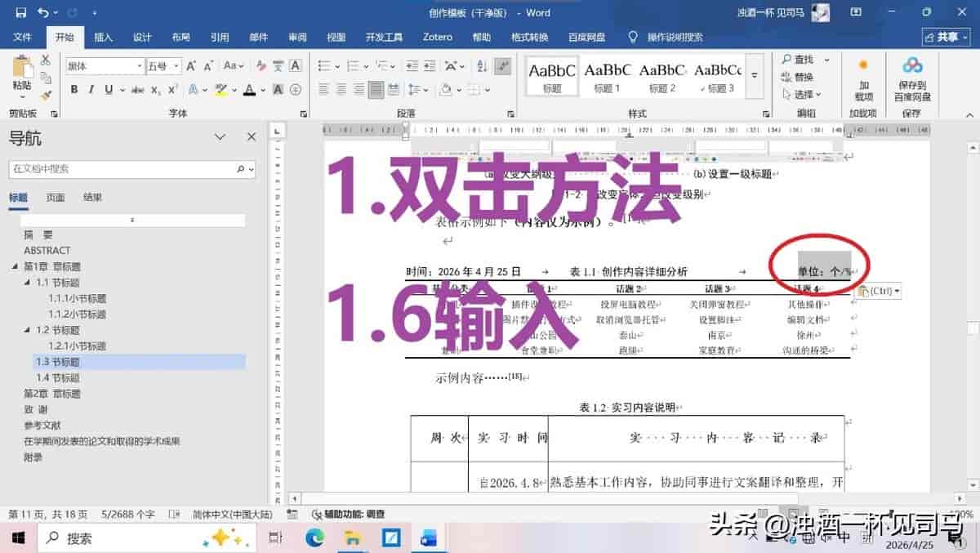Toggle character shading button
The width and height of the screenshot is (980, 553).
pyautogui.click(x=278, y=89)
